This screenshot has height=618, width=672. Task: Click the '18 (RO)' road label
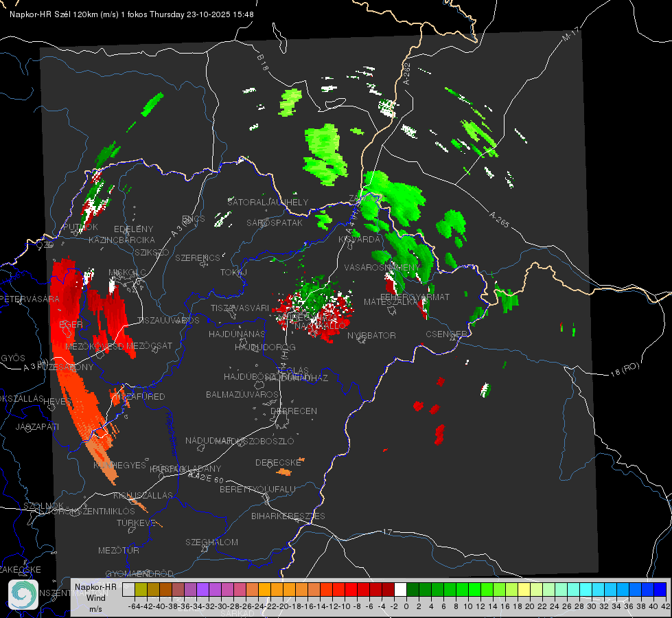tap(625, 369)
